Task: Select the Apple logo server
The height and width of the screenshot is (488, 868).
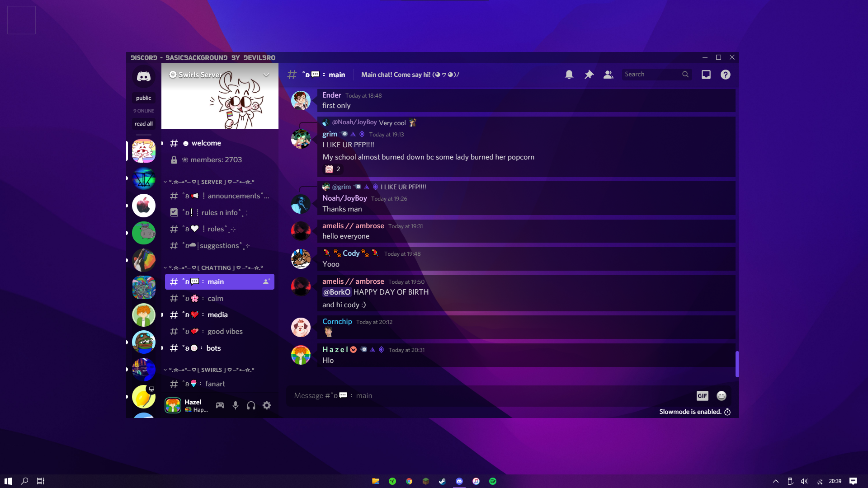Action: click(144, 206)
